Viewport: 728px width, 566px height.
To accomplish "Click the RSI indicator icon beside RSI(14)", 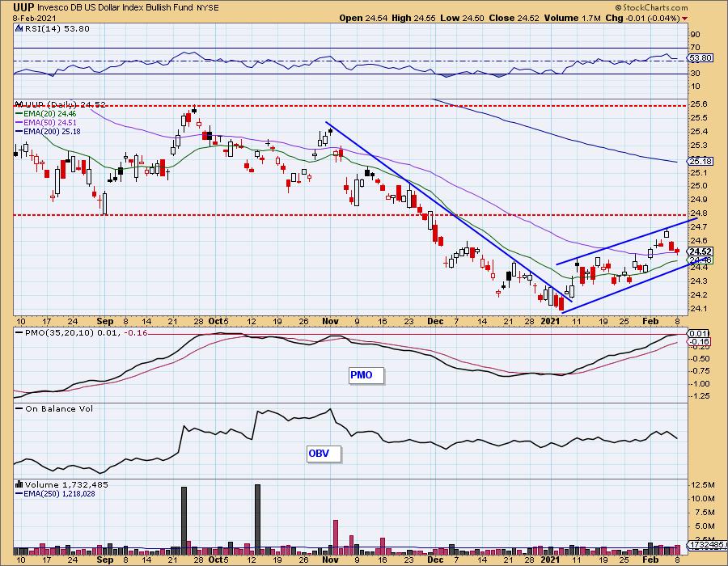I will (19, 29).
